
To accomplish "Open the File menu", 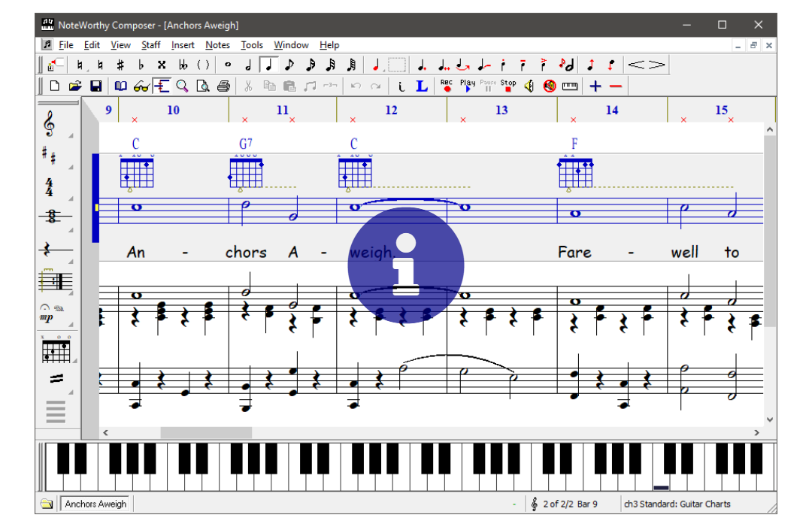I will point(65,45).
